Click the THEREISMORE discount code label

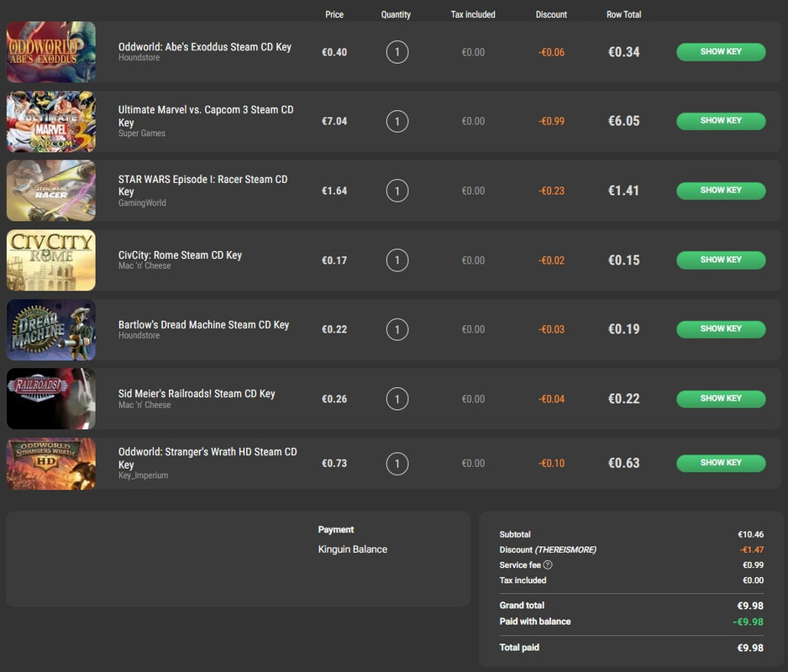click(565, 550)
